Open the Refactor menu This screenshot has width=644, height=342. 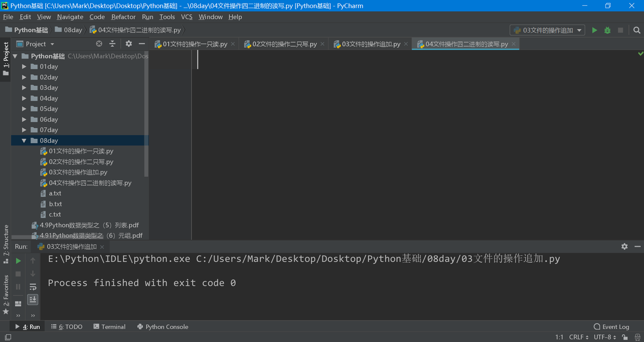[123, 17]
